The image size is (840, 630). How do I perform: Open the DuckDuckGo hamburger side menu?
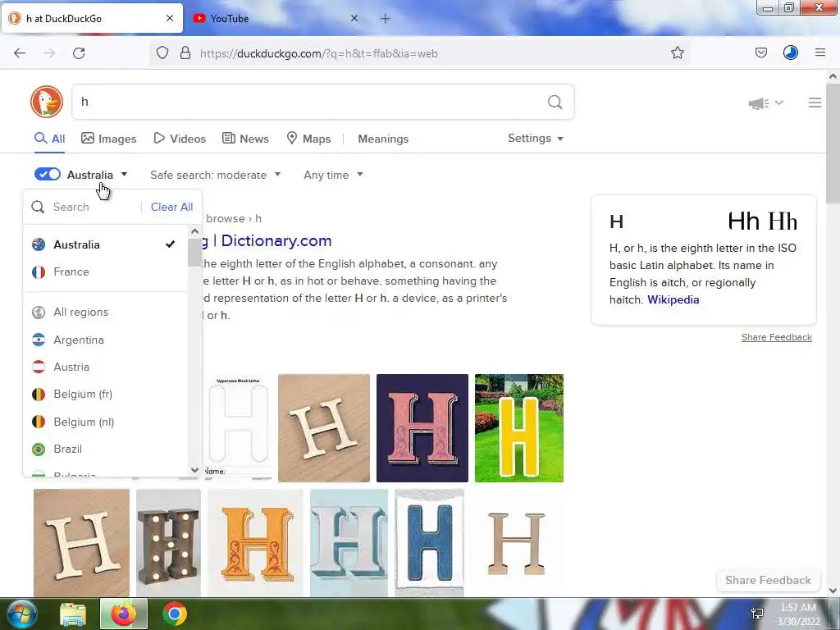815,103
